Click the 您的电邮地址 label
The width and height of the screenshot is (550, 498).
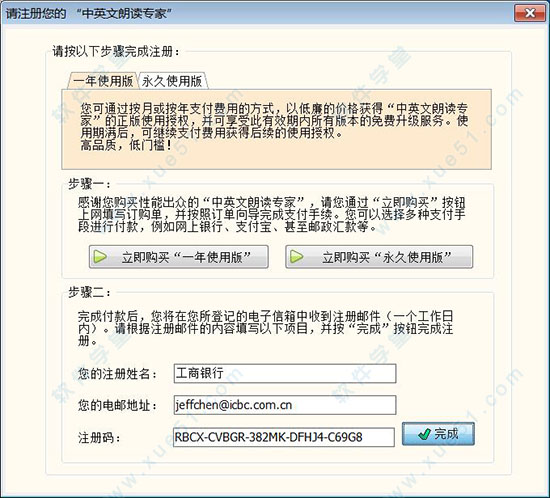tap(117, 405)
